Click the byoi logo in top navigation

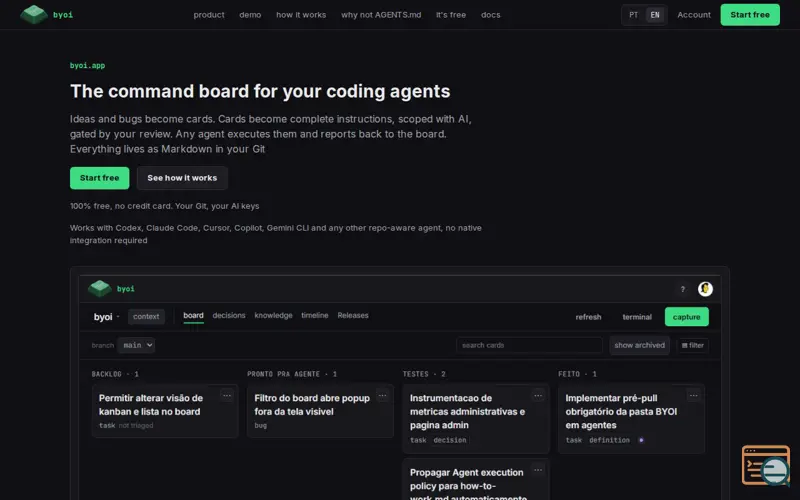click(x=46, y=15)
